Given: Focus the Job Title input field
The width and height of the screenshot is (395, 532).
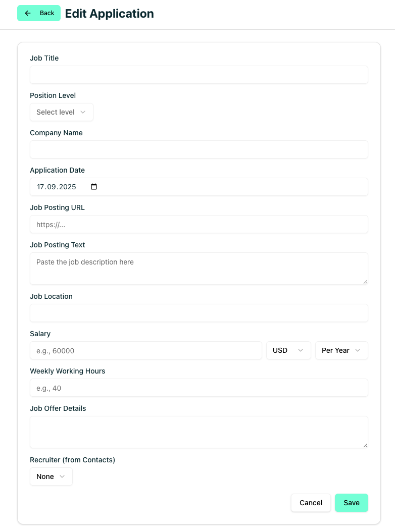Looking at the screenshot, I should (199, 75).
